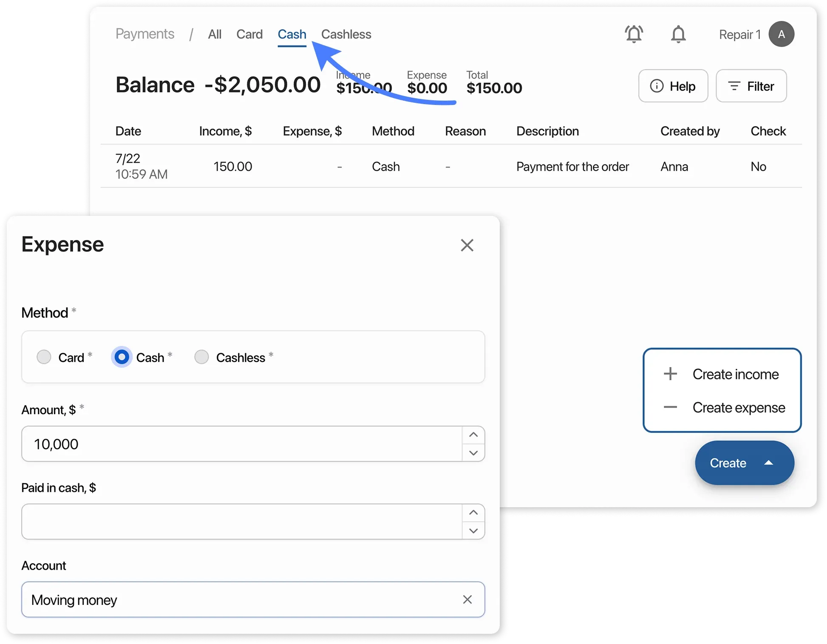
Task: Open notifications via the alarm bell icon
Action: point(634,34)
